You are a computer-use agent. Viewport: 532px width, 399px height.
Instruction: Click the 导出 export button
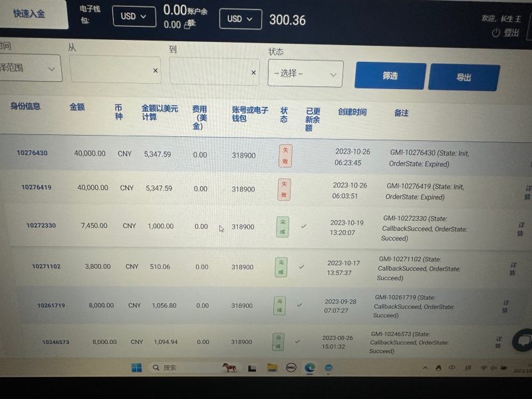pos(464,77)
